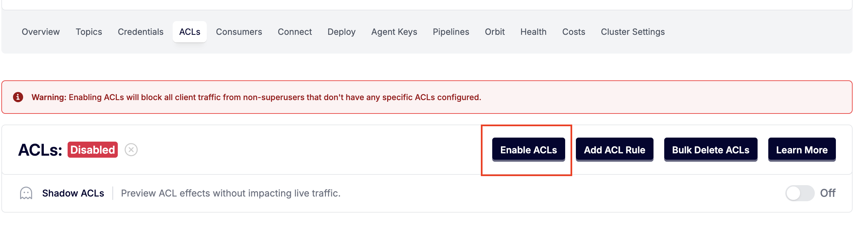This screenshot has height=231, width=868.
Task: Go to the Credentials tab
Action: pos(141,32)
